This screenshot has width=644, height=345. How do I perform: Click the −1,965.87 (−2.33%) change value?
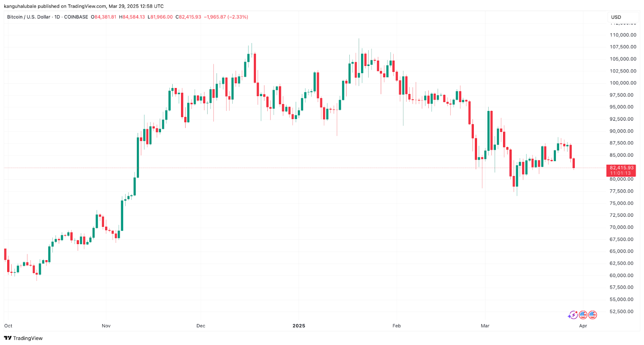[226, 17]
